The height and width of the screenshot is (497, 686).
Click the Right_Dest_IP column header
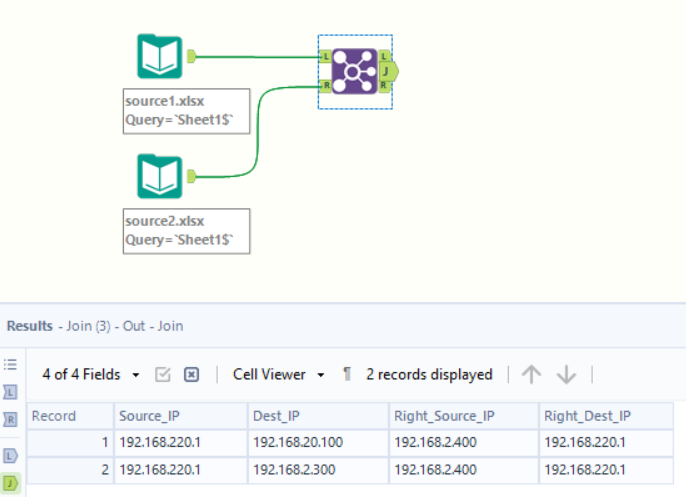587,415
